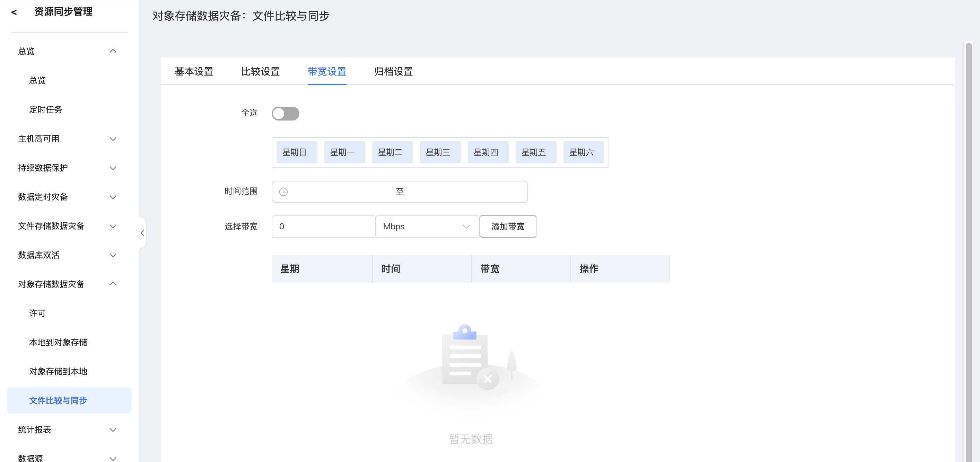
Task: Select the 星期日 day chip
Action: (x=296, y=152)
